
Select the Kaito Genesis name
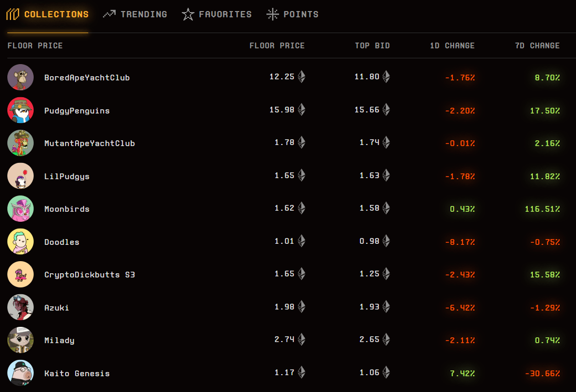coord(77,373)
